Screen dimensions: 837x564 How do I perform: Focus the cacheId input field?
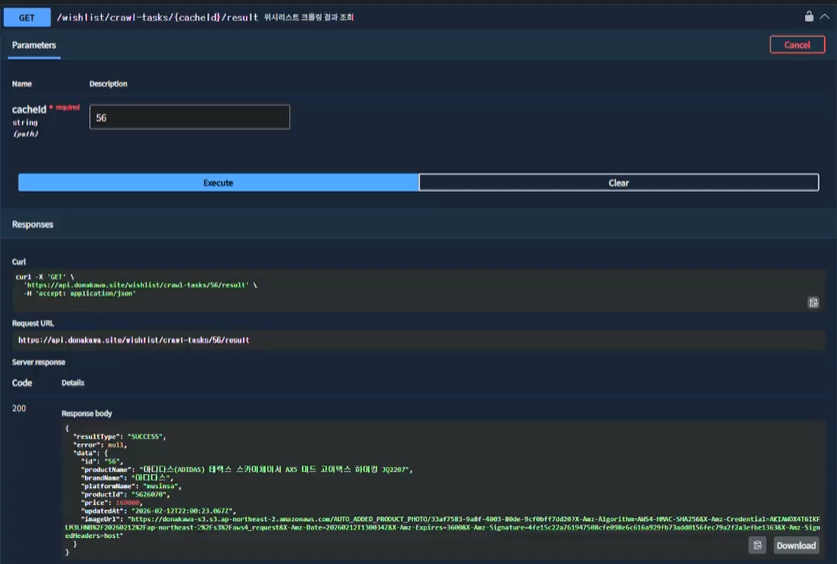(189, 117)
